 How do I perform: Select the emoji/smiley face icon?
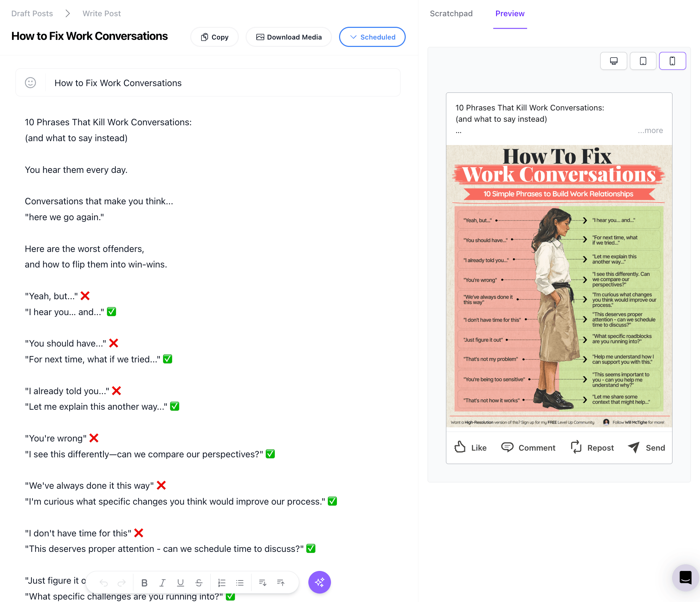click(x=30, y=83)
